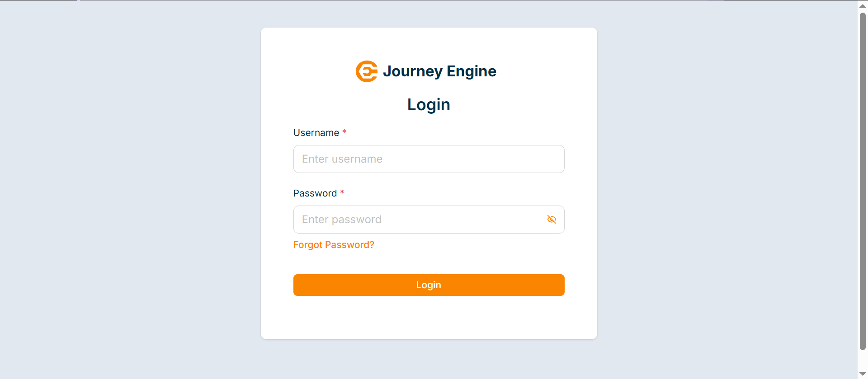
Task: Click the vertical scrollbar thumb
Action: (x=863, y=181)
